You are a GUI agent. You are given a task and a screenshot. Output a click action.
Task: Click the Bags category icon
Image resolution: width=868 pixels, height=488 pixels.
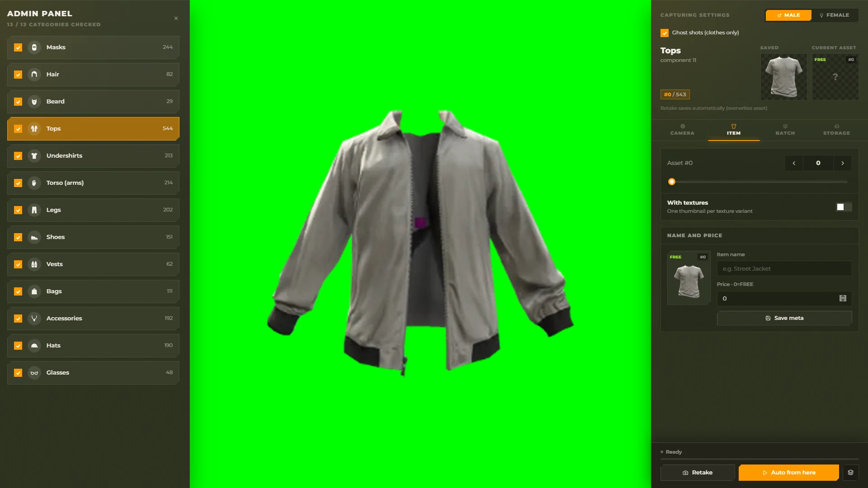point(34,291)
